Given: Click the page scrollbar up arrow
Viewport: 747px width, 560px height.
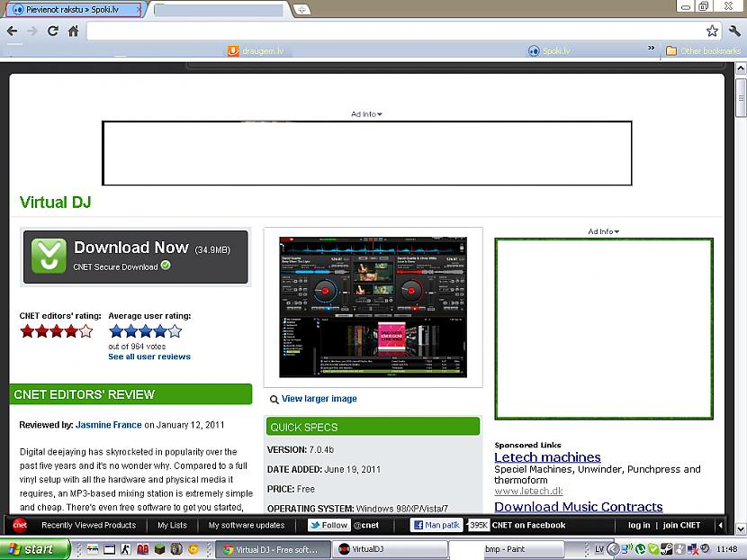Looking at the screenshot, I should [x=741, y=68].
